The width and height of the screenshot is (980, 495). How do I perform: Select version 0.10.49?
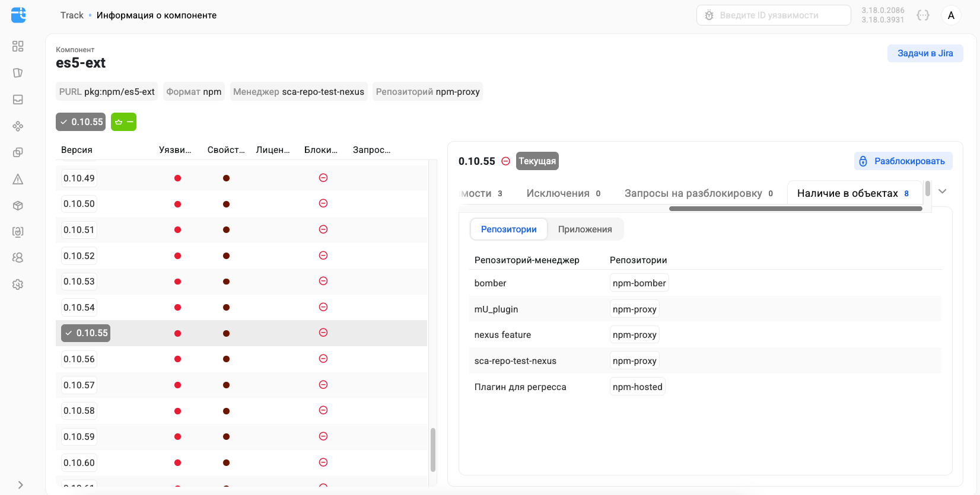coord(79,178)
